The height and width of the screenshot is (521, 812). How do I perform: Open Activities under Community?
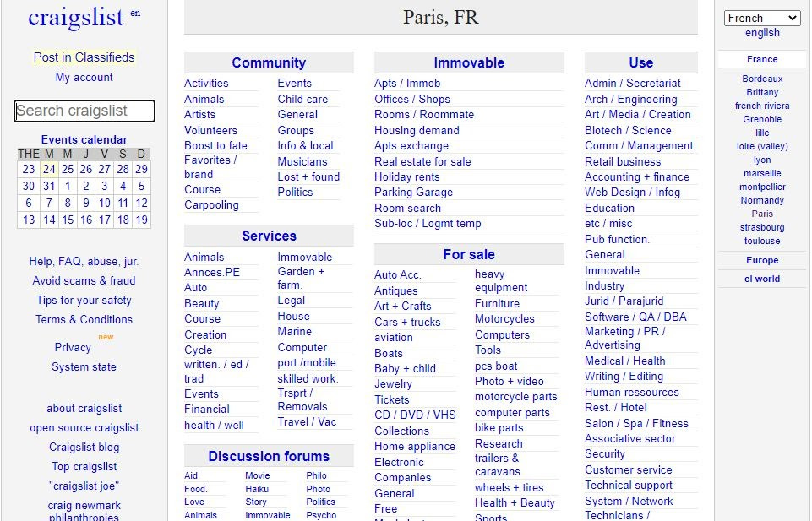[206, 83]
